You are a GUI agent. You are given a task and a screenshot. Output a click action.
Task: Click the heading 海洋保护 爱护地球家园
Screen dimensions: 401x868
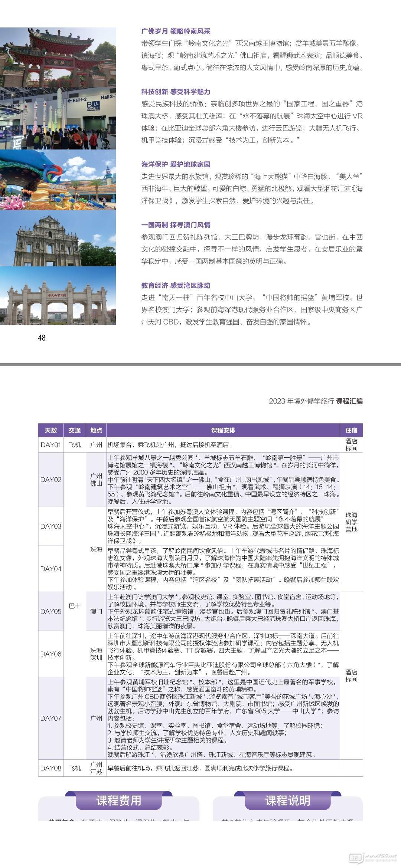coord(176,164)
